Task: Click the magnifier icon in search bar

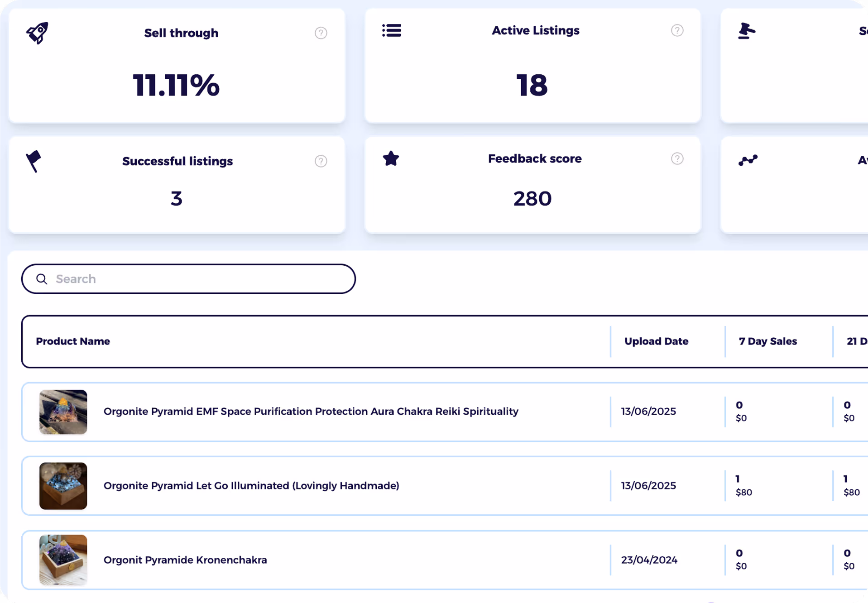Action: pos(42,279)
